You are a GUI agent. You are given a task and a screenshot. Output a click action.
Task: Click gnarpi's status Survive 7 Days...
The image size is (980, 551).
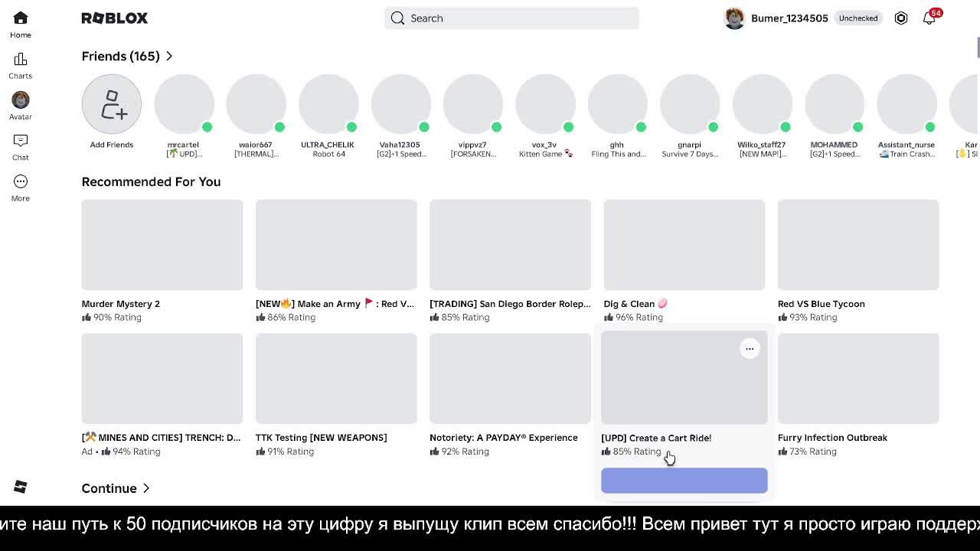(690, 154)
